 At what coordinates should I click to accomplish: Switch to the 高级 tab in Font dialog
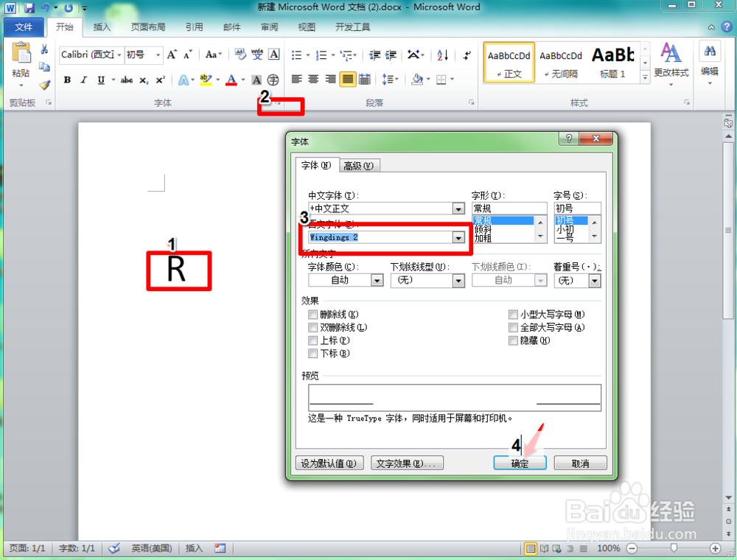tap(359, 165)
